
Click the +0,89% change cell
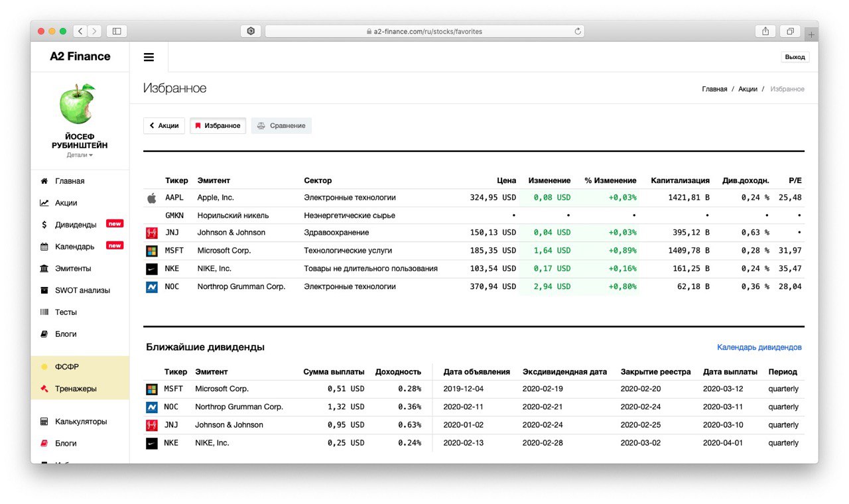[622, 251]
